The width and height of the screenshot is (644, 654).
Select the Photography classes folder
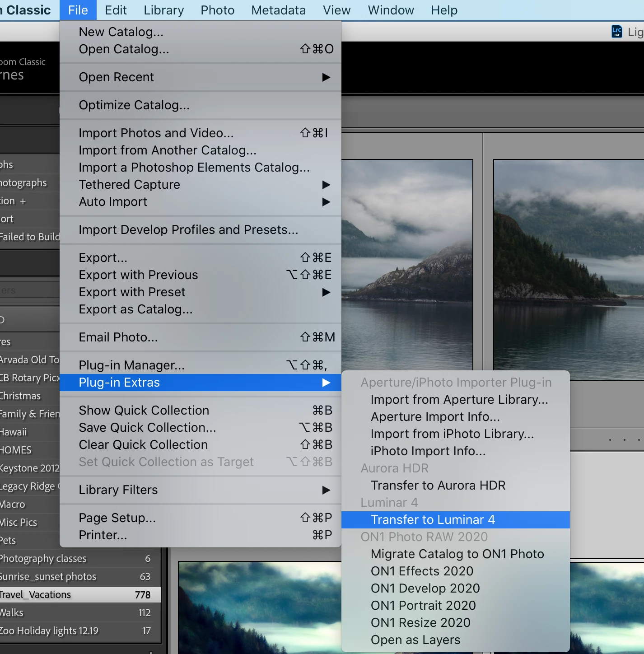click(80, 558)
